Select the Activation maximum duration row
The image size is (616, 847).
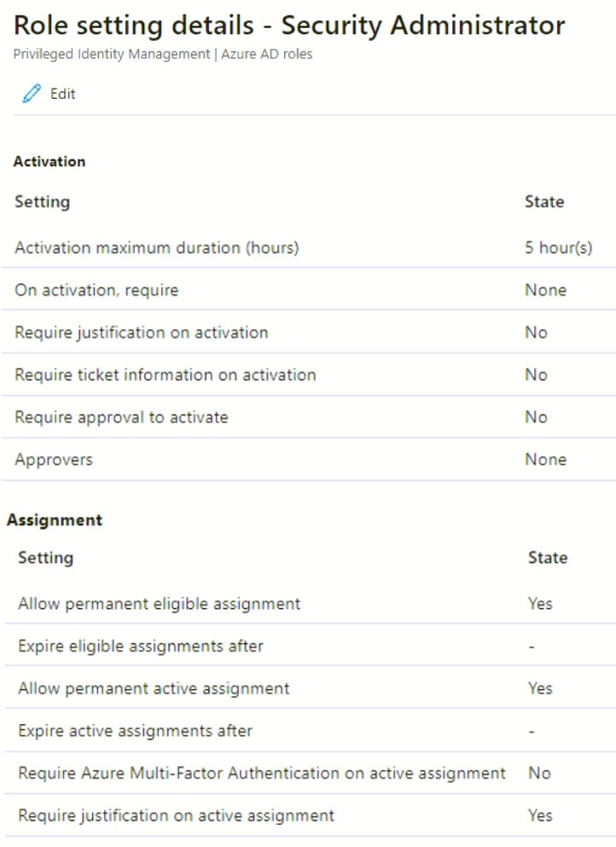(156, 248)
